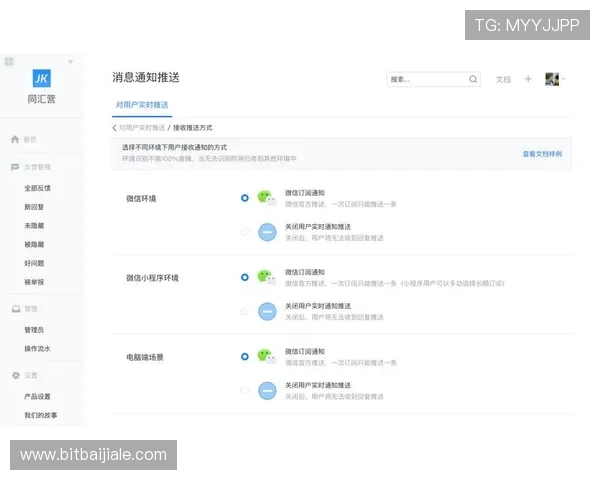Screen dimensions: 600x480
Task: Click the 反馈管理 section header
Action: [38, 167]
